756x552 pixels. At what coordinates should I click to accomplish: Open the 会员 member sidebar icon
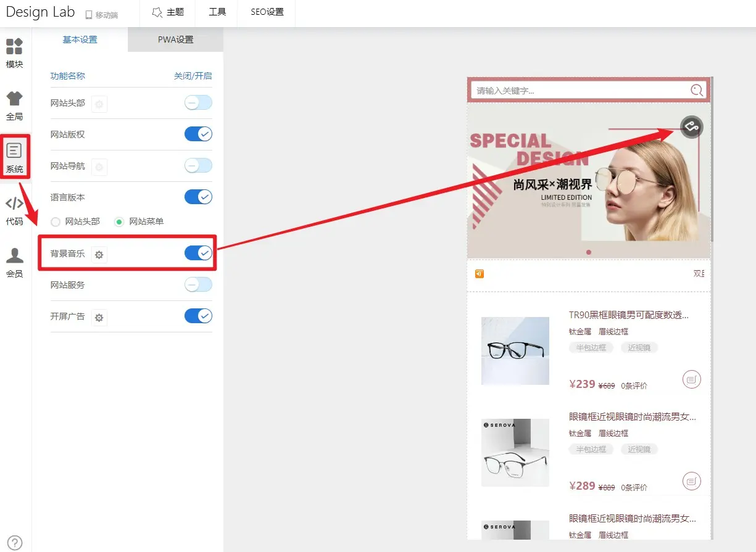[x=15, y=263]
